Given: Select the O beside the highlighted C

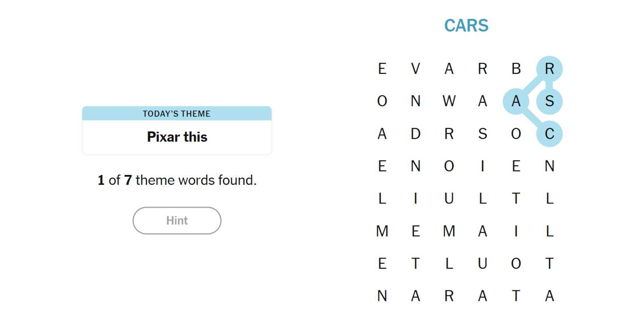Looking at the screenshot, I should [x=516, y=134].
